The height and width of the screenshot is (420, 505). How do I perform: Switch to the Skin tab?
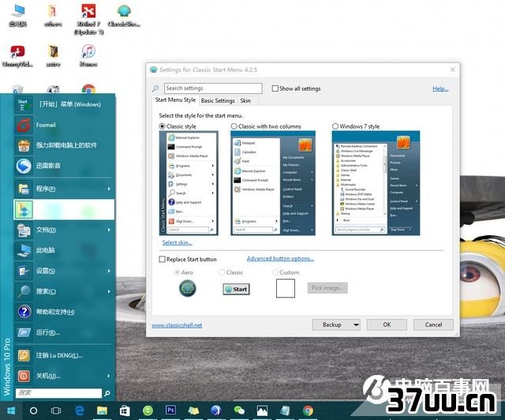245,100
